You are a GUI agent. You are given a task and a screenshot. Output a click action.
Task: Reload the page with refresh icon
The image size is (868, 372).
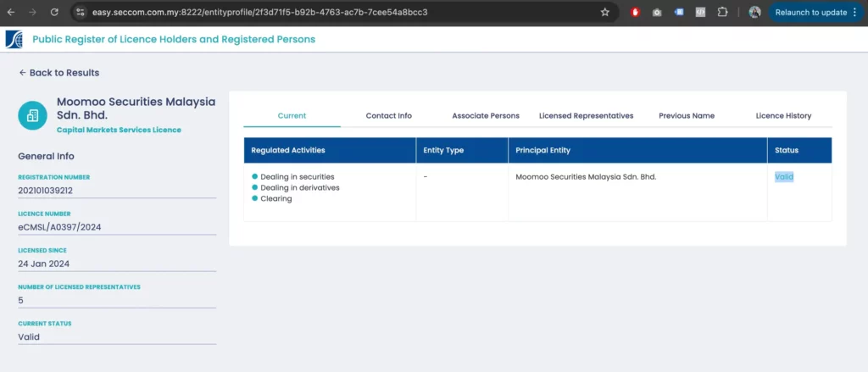click(x=54, y=12)
